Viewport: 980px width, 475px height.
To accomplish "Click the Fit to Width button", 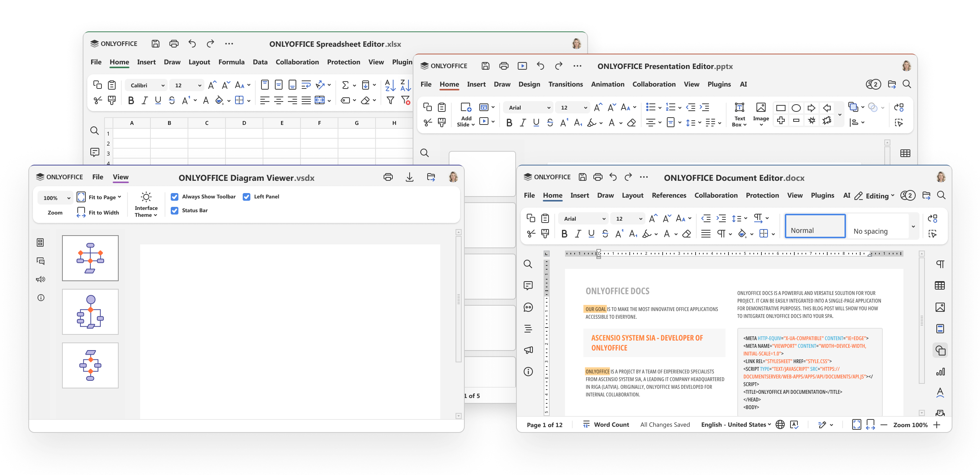I will coord(98,212).
